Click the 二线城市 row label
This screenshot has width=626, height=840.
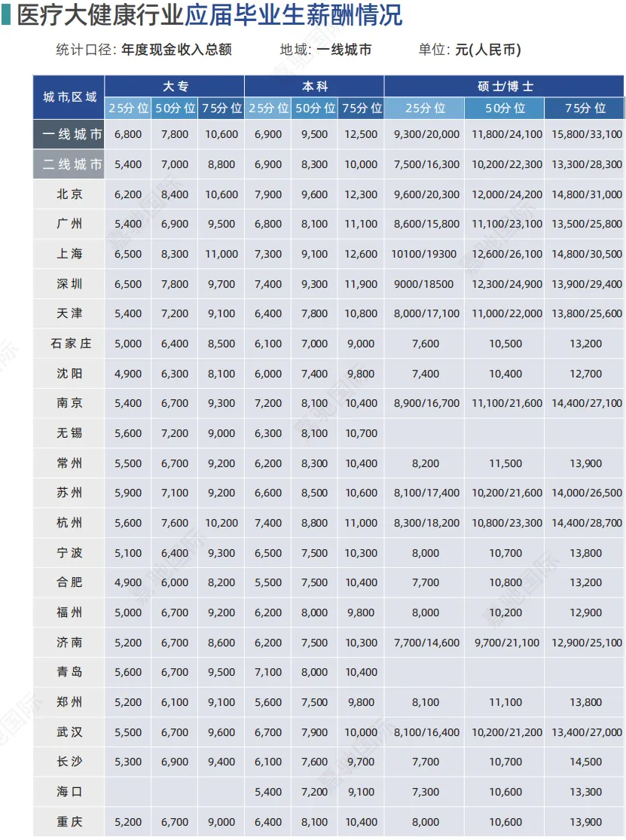[x=69, y=164]
